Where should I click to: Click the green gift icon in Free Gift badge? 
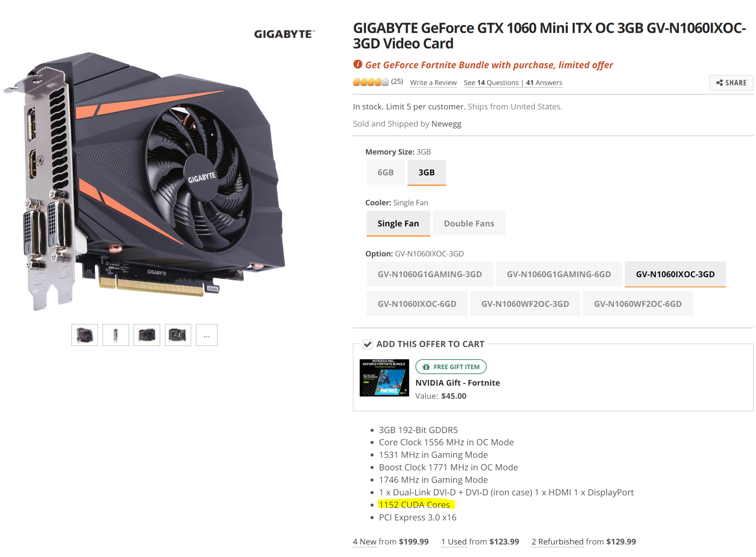pos(426,367)
